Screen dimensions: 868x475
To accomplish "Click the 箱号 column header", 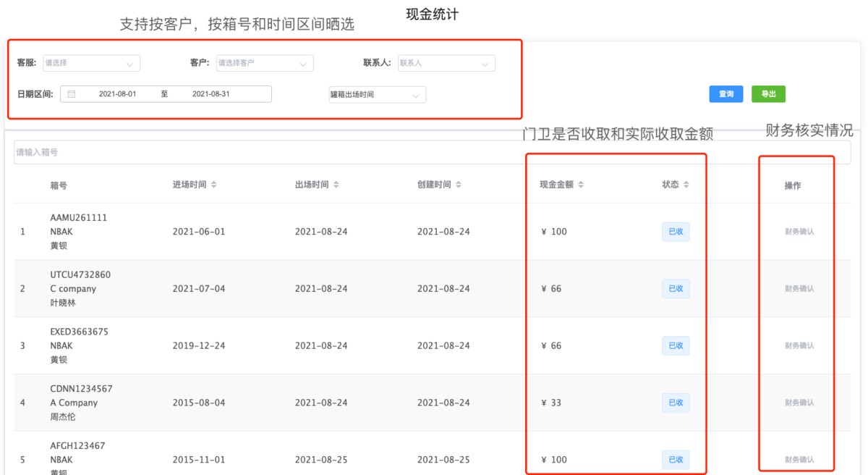I will [x=59, y=185].
